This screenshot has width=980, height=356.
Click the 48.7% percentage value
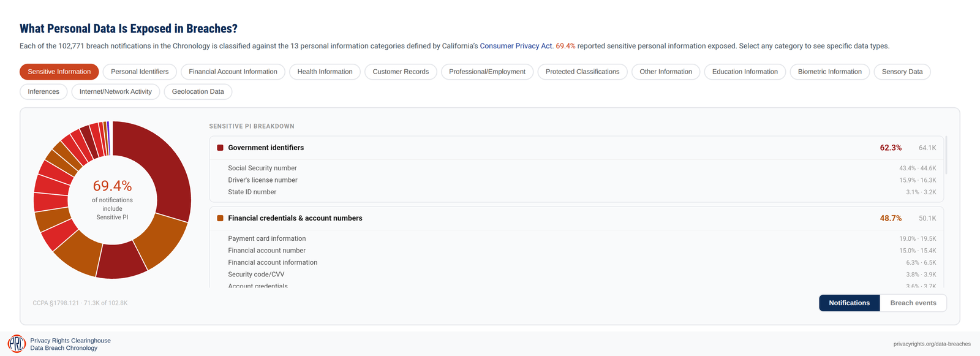coord(891,218)
